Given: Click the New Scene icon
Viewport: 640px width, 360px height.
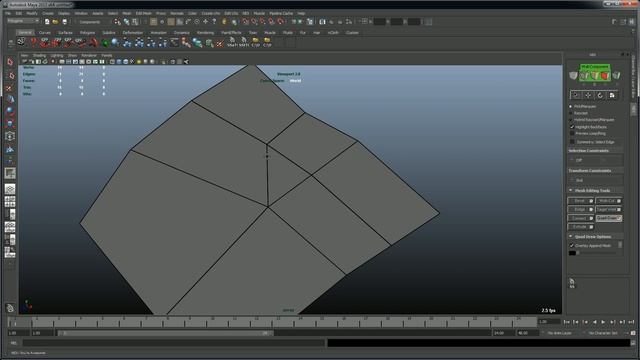Looking at the screenshot, I should [47, 22].
